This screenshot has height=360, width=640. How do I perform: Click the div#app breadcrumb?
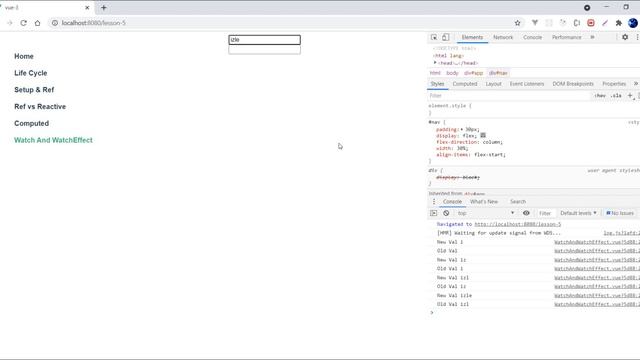pos(473,73)
